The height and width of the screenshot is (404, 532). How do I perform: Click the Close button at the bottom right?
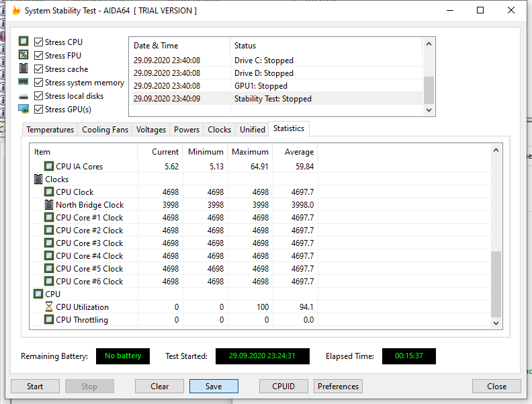pos(496,387)
